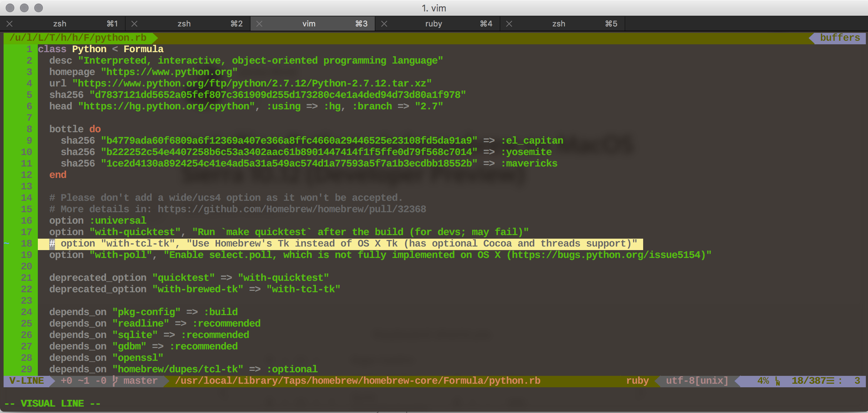Close the fifth zsh tab

(x=509, y=24)
